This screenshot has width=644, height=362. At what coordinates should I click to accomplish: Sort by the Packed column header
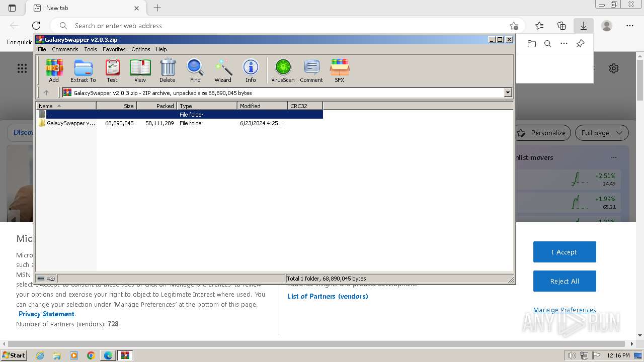click(156, 106)
